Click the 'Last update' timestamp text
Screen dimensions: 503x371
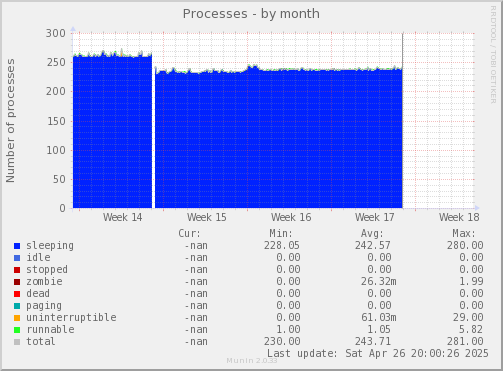378,353
